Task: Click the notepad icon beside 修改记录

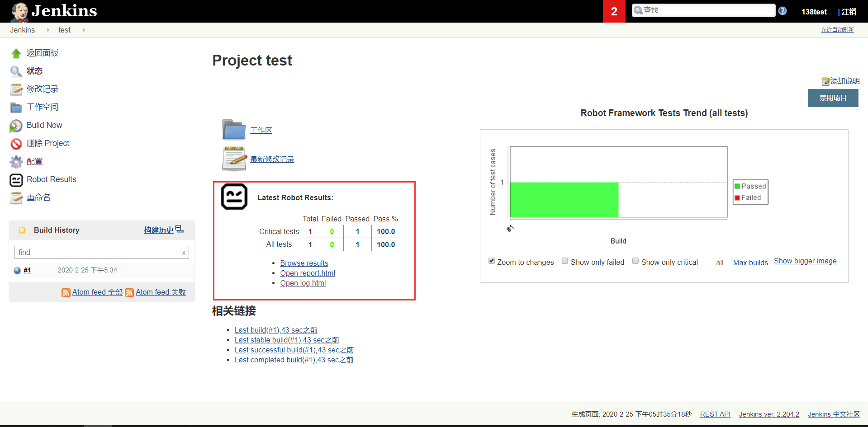Action: [16, 89]
